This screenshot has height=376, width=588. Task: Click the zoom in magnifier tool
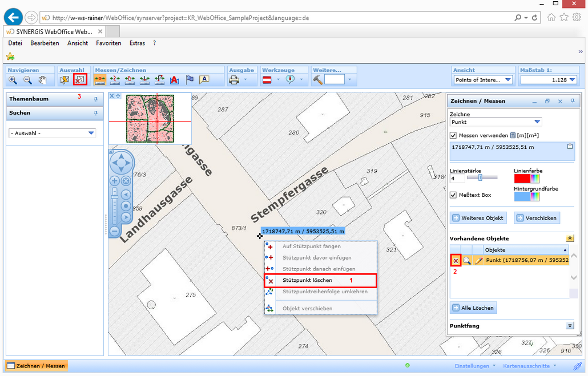(13, 80)
